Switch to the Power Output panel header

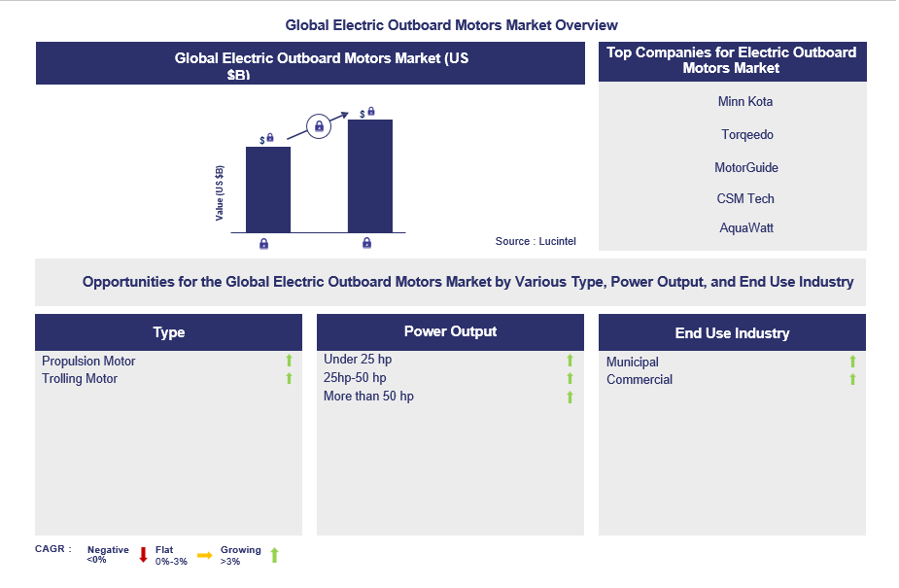(x=450, y=331)
